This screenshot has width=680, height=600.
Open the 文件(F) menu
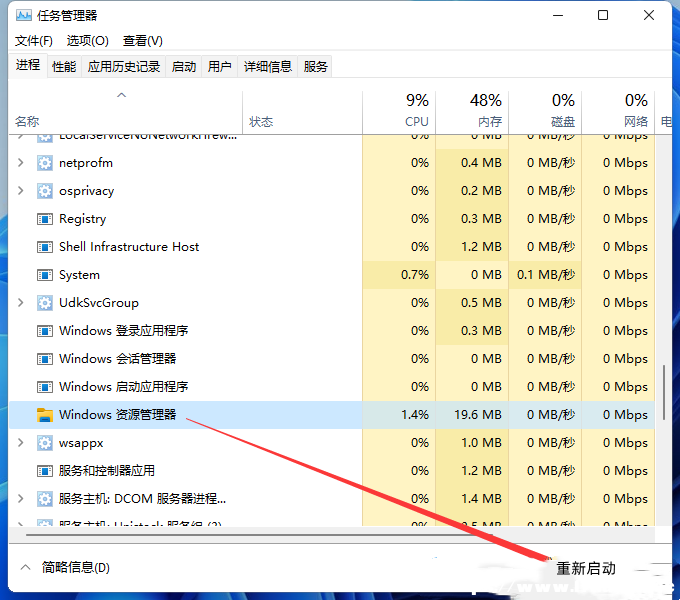(x=34, y=41)
